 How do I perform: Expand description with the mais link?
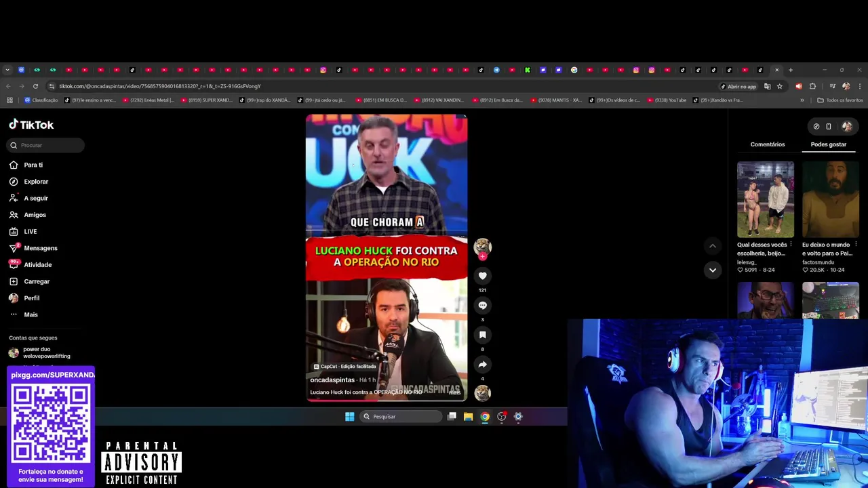pos(454,392)
